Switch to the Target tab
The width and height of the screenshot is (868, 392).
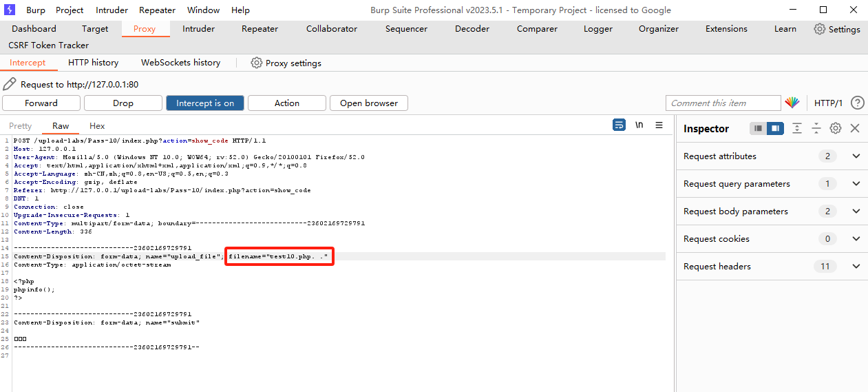(95, 29)
